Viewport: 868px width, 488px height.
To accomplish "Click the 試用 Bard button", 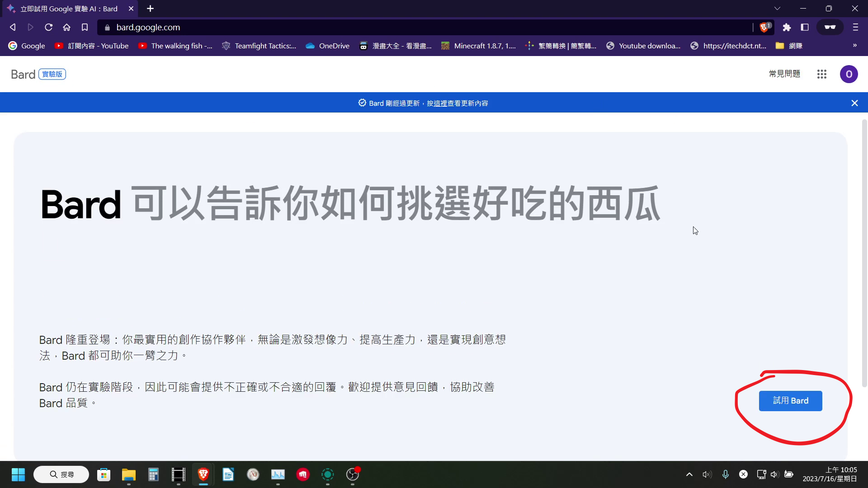I will point(790,401).
